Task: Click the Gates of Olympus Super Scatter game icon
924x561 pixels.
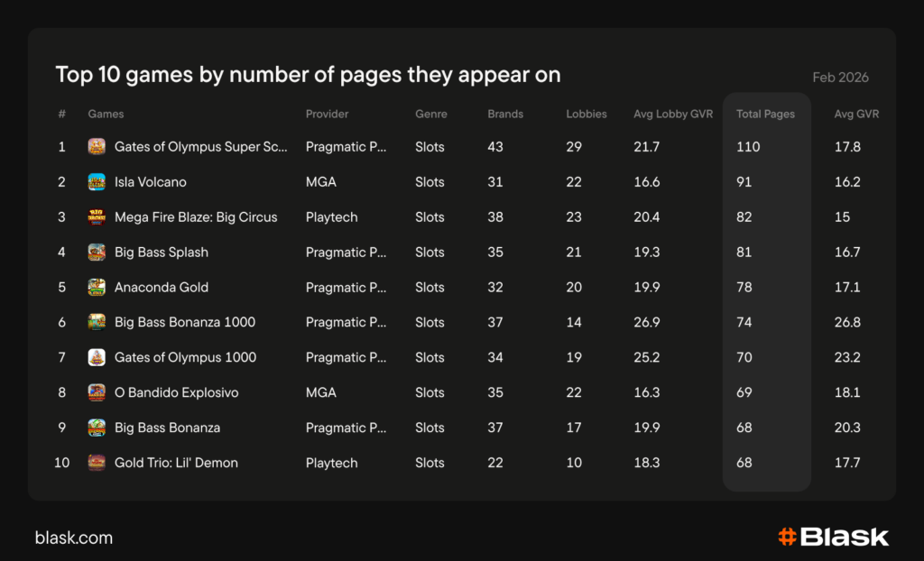Action: [x=97, y=147]
